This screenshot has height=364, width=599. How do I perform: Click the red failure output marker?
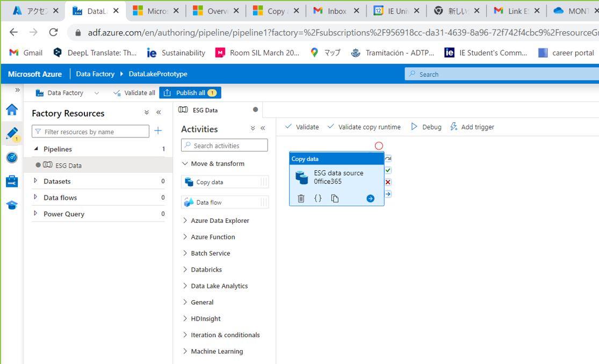pyautogui.click(x=387, y=181)
